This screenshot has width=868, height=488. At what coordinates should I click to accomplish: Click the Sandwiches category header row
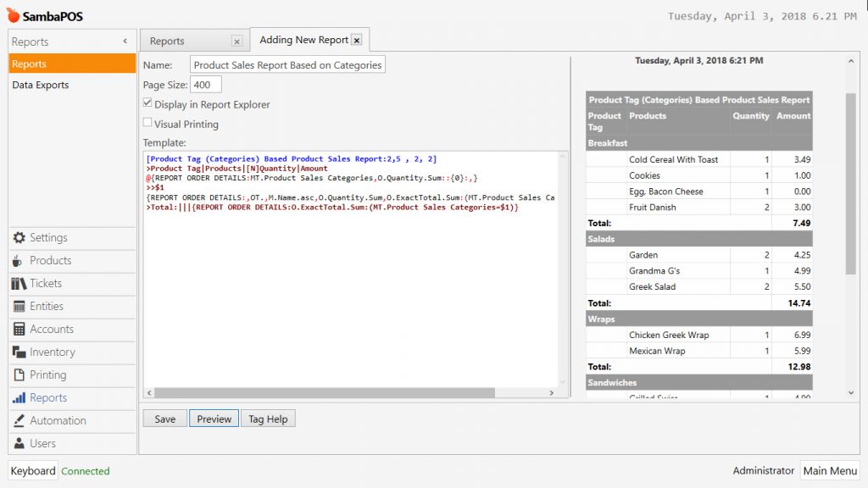point(699,383)
